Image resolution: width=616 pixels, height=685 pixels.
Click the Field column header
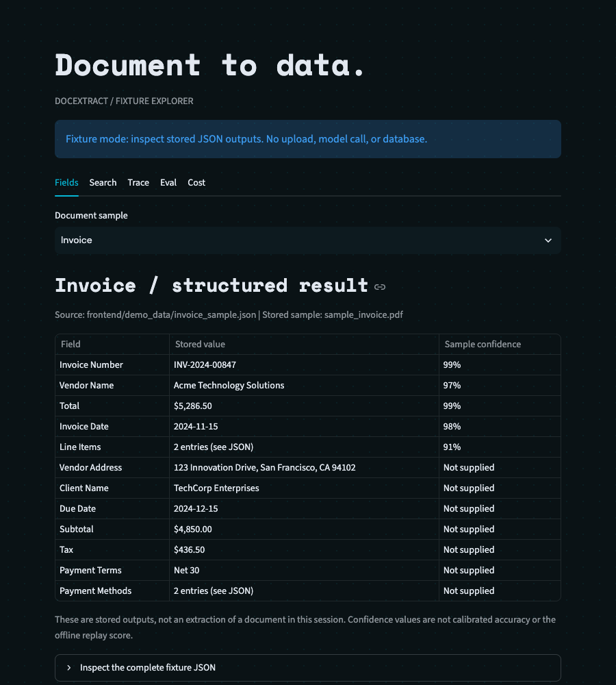tap(112, 345)
